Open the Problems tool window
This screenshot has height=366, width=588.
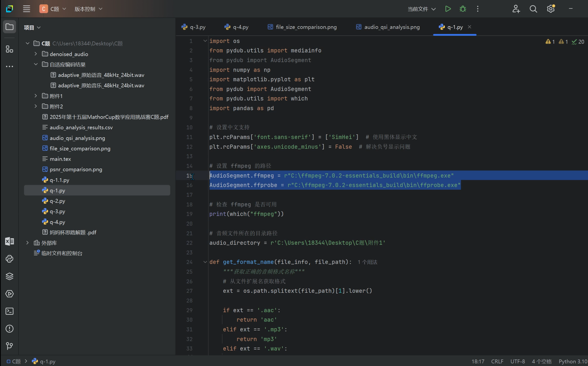pyautogui.click(x=9, y=329)
